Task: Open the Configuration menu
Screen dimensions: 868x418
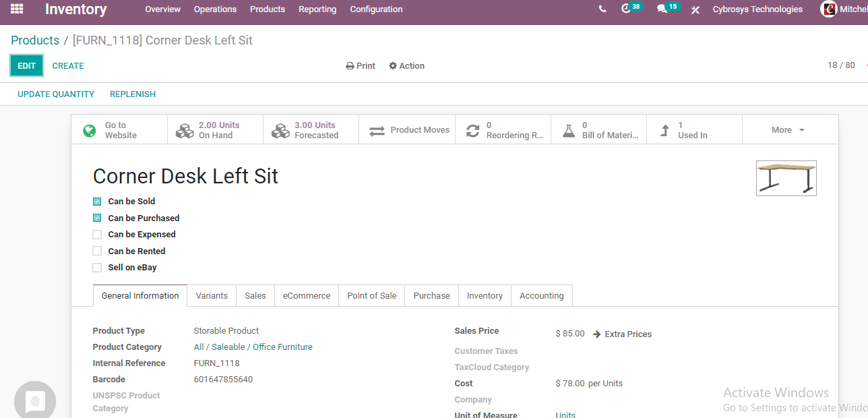Action: tap(376, 9)
